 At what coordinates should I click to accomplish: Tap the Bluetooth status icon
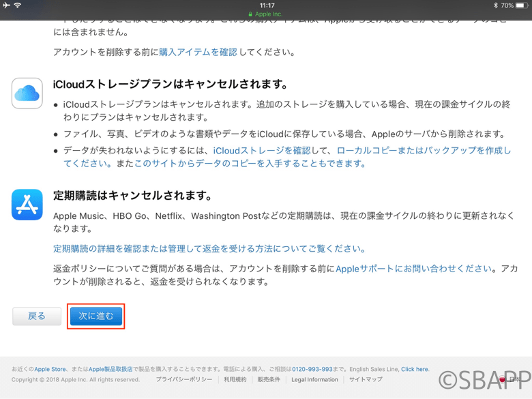tap(495, 5)
